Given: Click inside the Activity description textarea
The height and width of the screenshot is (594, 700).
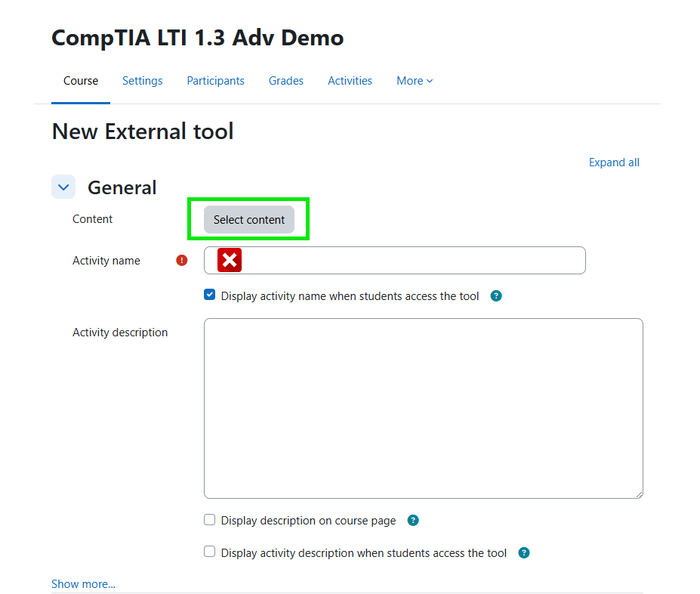Looking at the screenshot, I should (x=423, y=408).
